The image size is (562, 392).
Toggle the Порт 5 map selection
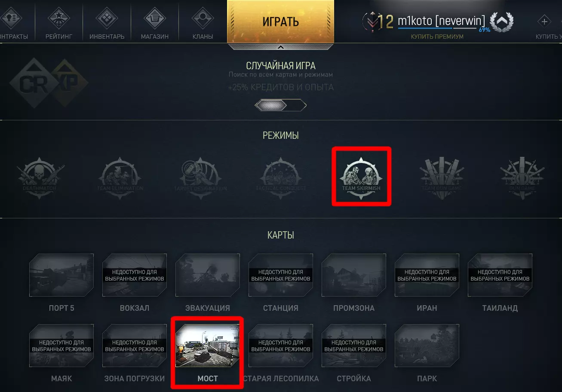[x=61, y=275]
